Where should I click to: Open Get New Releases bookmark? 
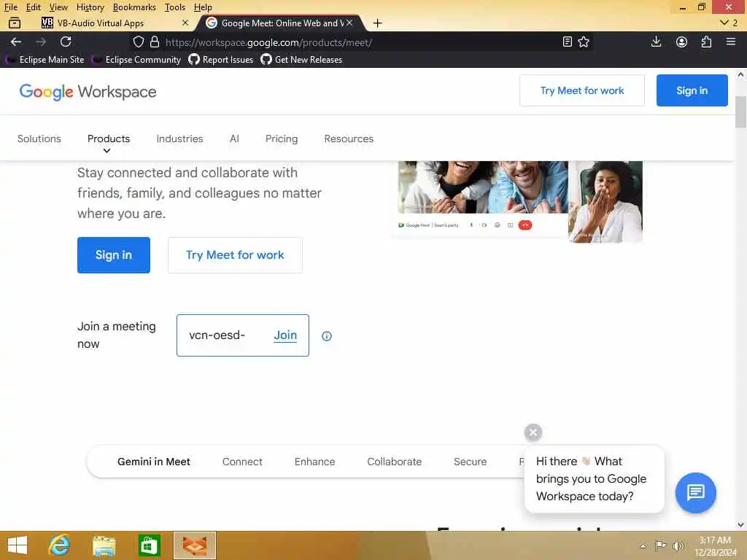[301, 60]
